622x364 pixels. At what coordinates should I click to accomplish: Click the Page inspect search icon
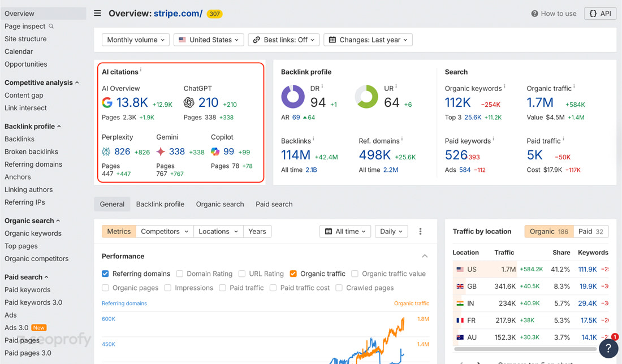click(x=51, y=26)
